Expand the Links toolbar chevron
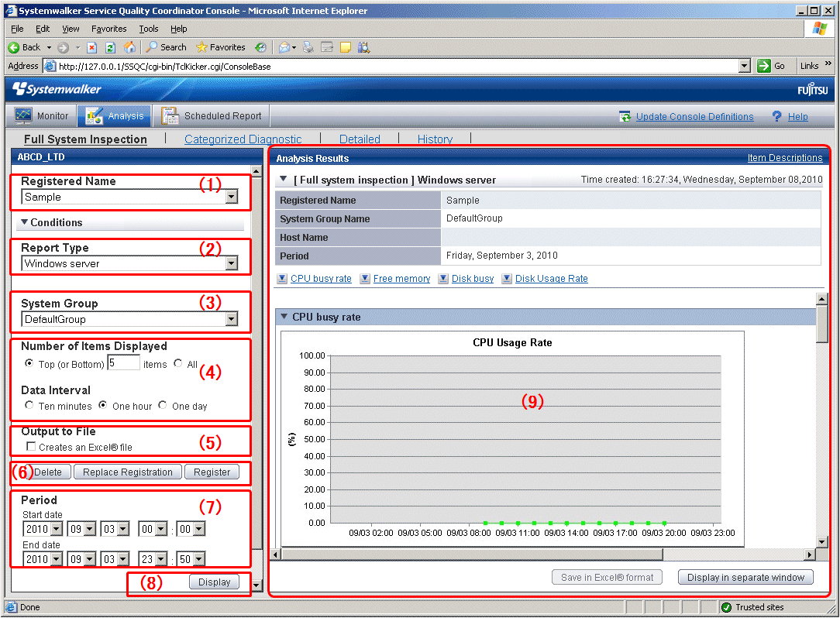840x618 pixels. coord(828,64)
